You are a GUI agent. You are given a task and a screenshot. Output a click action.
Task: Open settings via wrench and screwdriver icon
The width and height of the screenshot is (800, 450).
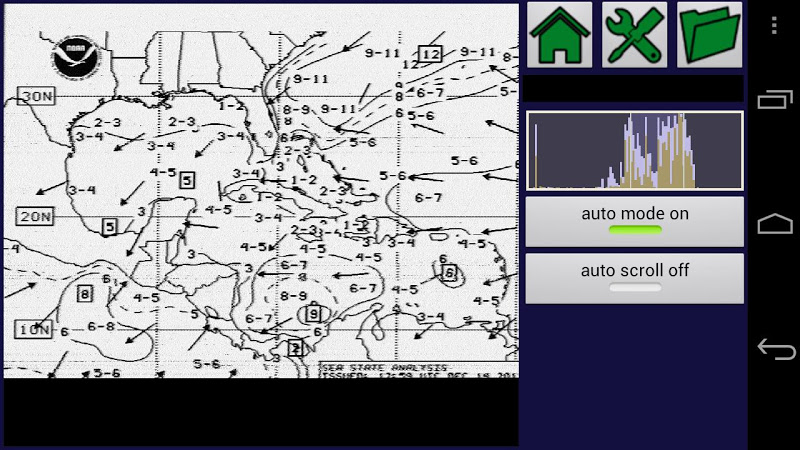(634, 35)
